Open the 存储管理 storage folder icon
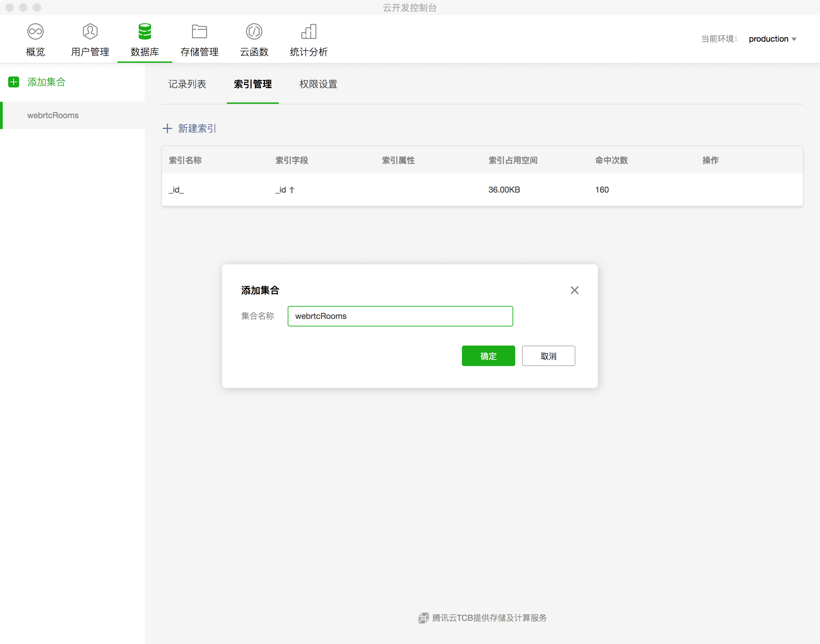The width and height of the screenshot is (820, 644). pyautogui.click(x=200, y=32)
